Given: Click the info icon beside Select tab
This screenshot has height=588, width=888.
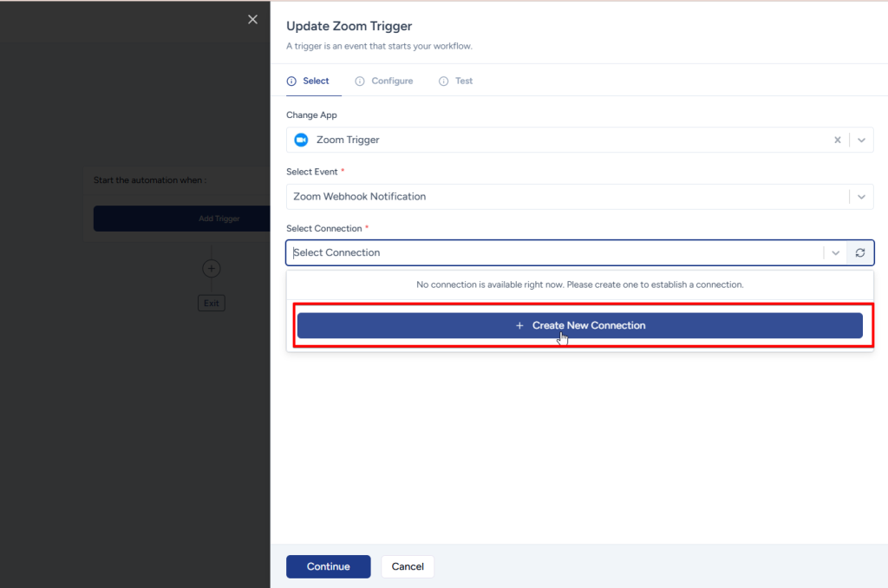Looking at the screenshot, I should [291, 82].
